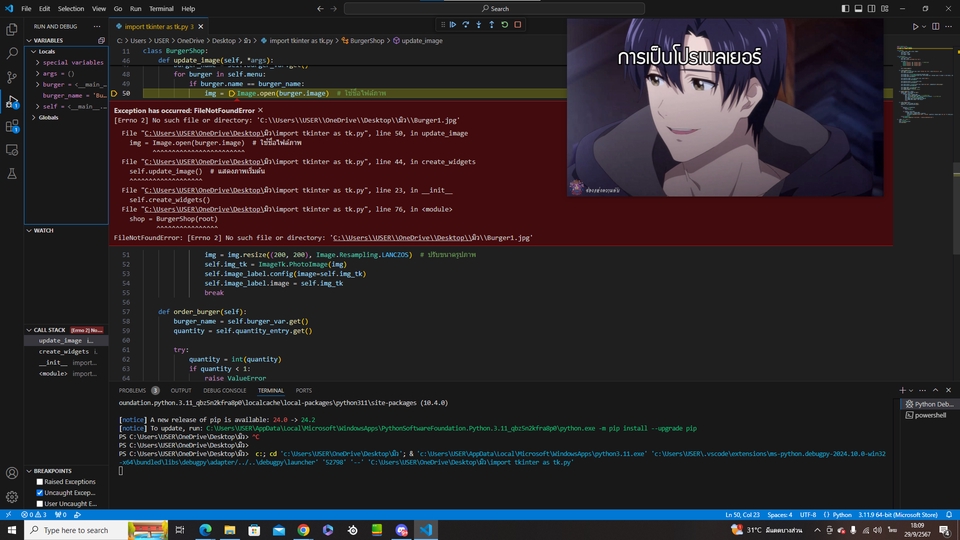Click the debug Continue button

(453, 25)
